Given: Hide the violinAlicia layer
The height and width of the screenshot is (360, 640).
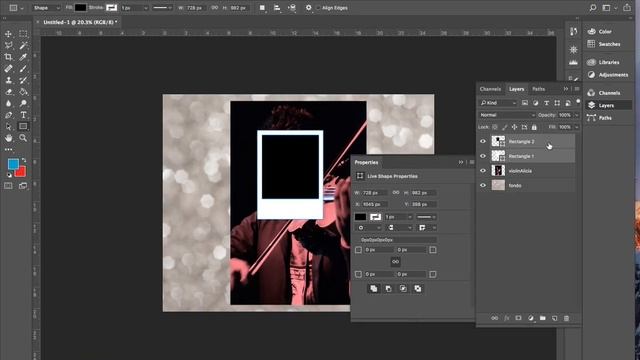Looking at the screenshot, I should coord(483,171).
